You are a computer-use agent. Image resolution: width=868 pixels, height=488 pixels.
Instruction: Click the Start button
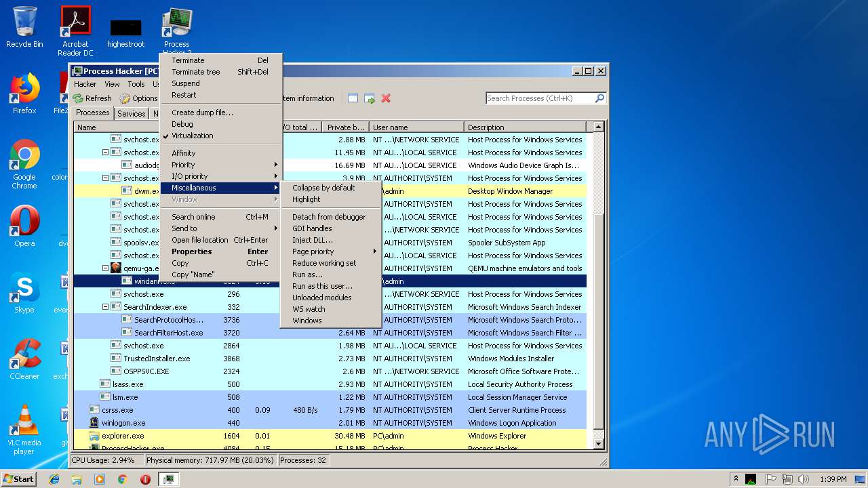[19, 479]
